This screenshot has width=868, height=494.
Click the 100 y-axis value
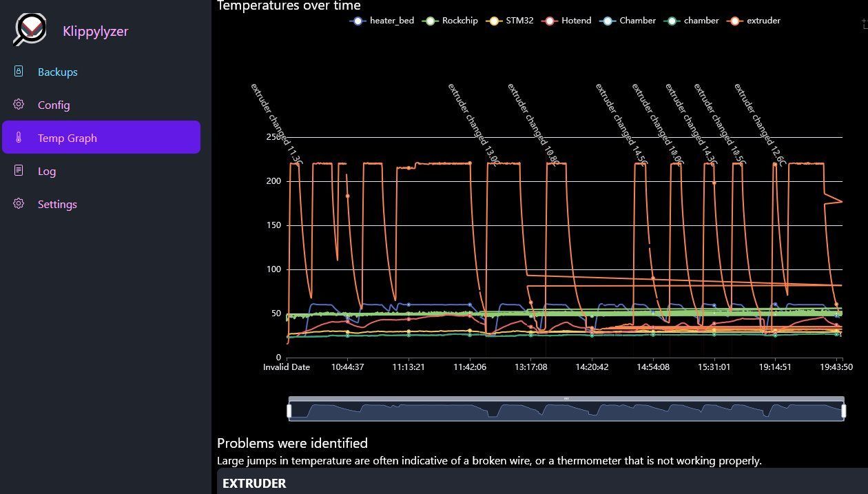274,269
